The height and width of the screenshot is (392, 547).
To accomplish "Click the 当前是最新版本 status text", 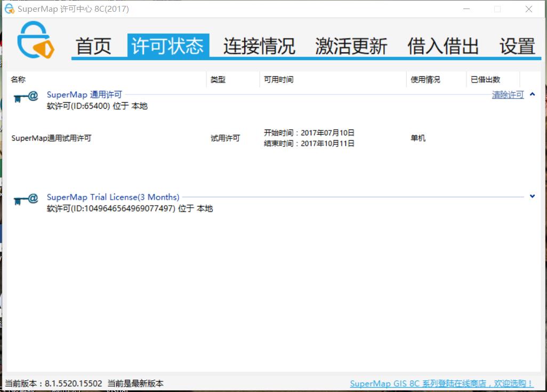I will (135, 383).
